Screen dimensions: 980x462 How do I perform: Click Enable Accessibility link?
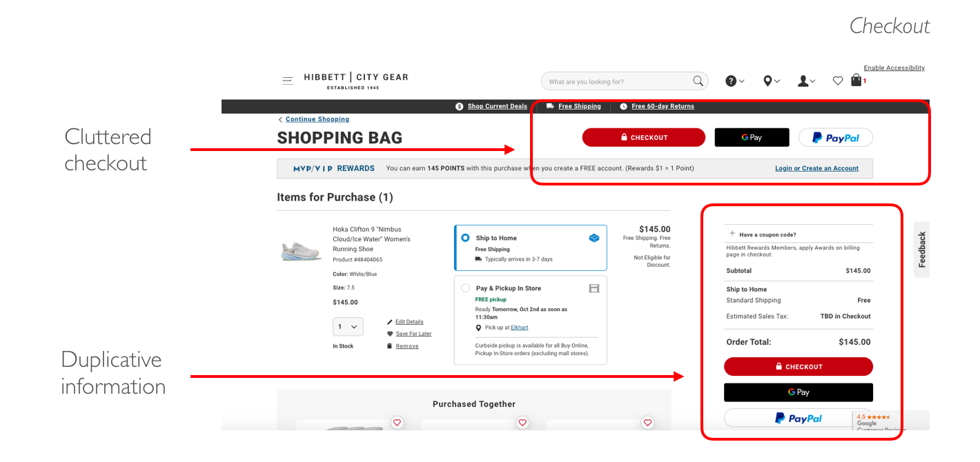[894, 68]
